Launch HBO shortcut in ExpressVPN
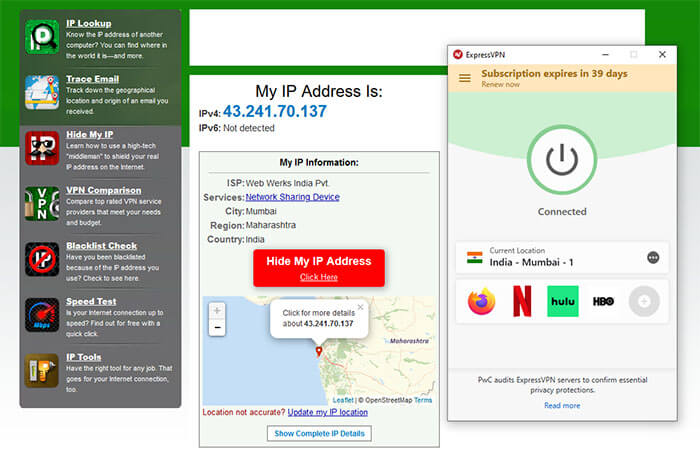Screen dimensions: 700x455 coord(603,301)
